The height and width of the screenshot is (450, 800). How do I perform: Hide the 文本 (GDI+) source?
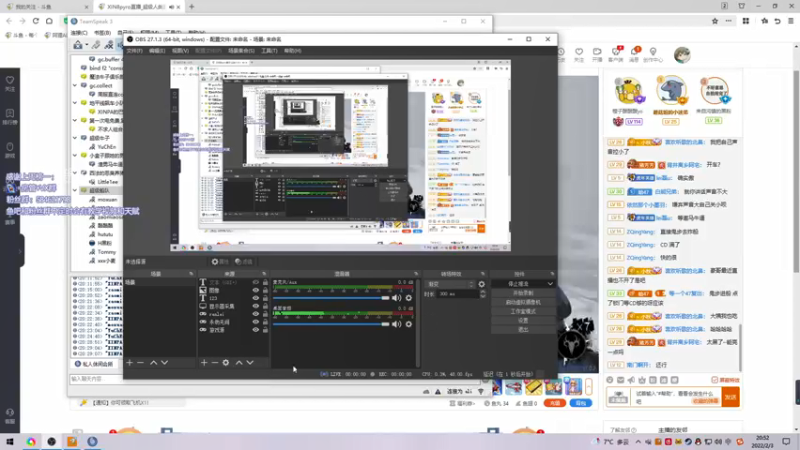pyautogui.click(x=256, y=282)
